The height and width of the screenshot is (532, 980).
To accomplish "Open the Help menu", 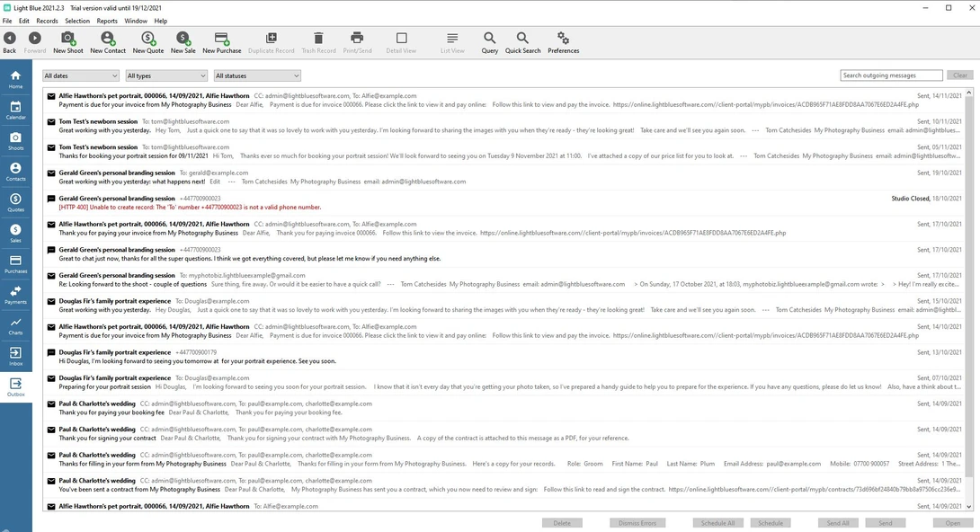I will click(161, 21).
